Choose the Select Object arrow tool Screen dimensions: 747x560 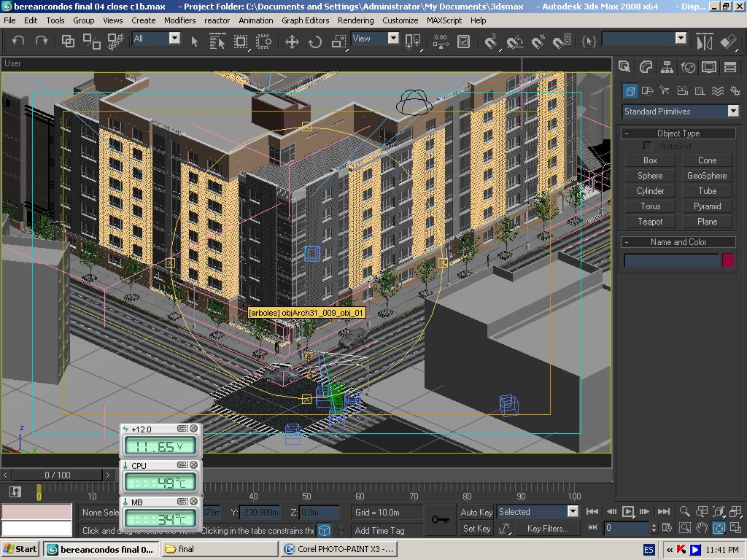coord(194,42)
